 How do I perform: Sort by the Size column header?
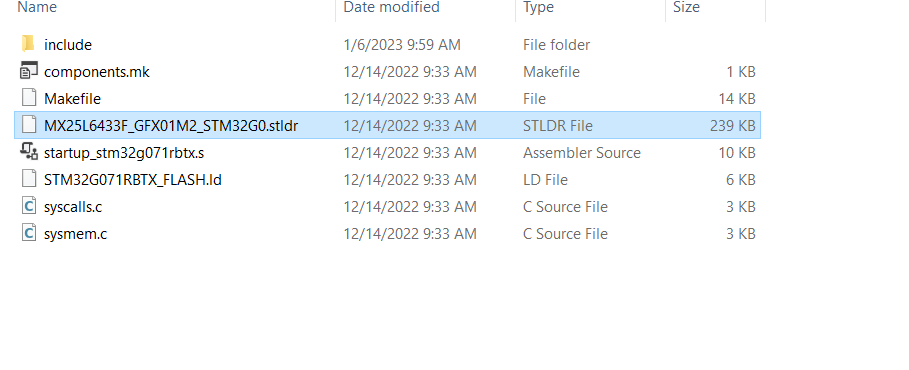[x=686, y=7]
